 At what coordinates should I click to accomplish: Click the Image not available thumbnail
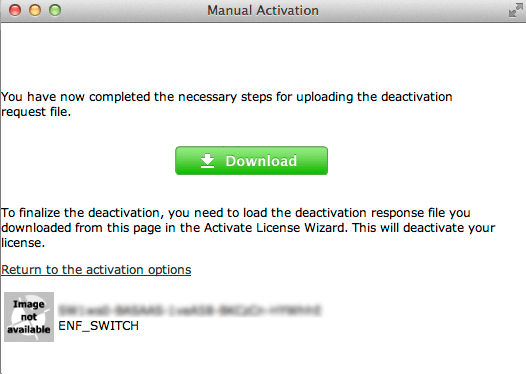click(29, 317)
